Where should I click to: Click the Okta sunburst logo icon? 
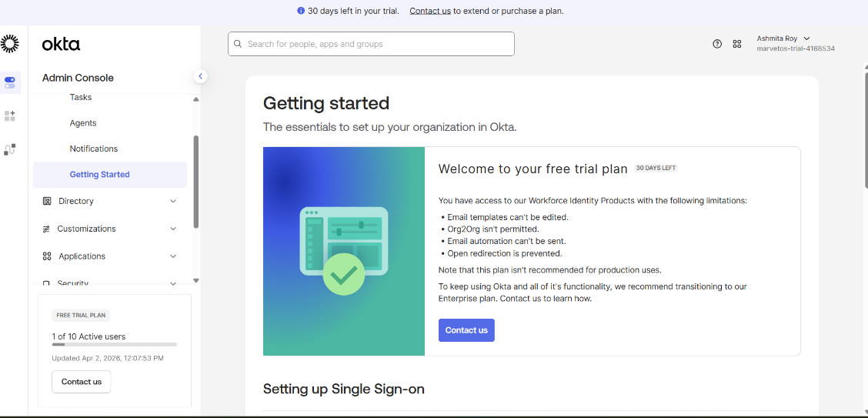pyautogui.click(x=9, y=44)
